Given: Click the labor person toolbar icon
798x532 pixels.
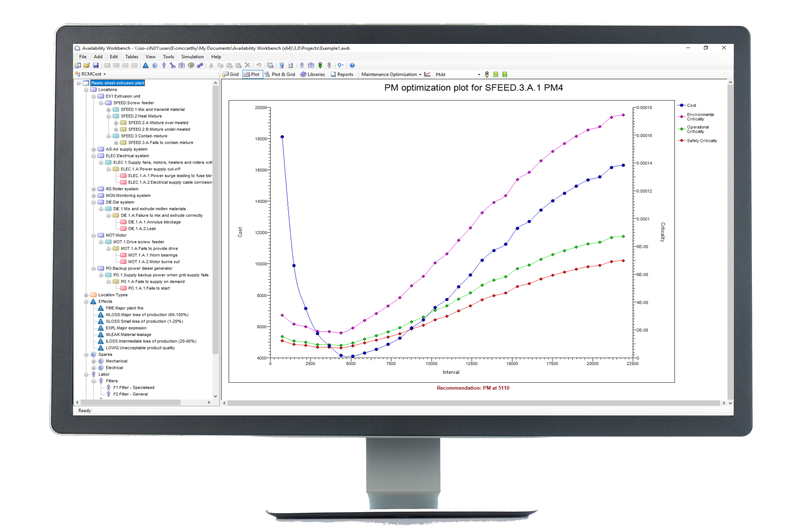Looking at the screenshot, I should point(164,65).
